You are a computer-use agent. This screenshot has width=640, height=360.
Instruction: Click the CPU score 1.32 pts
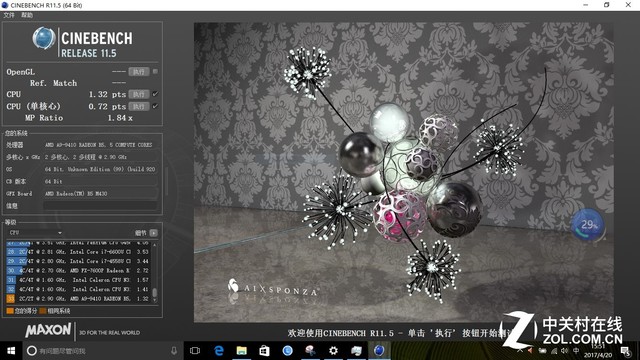[107, 94]
